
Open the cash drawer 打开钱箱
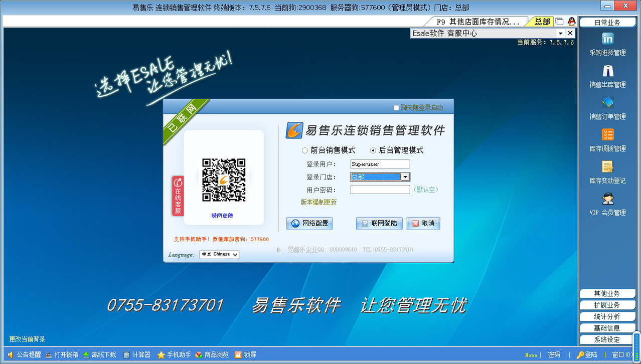click(62, 354)
